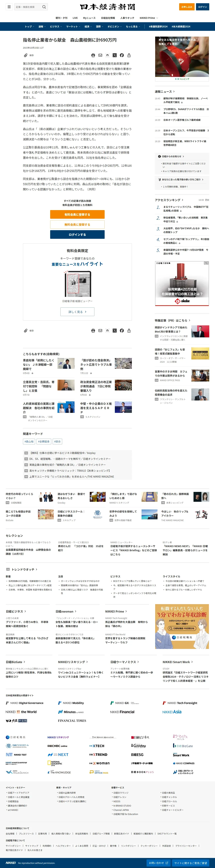Expand the ビジネス navigation dropdown
The height and width of the screenshot is (868, 215).
[x=56, y=27]
